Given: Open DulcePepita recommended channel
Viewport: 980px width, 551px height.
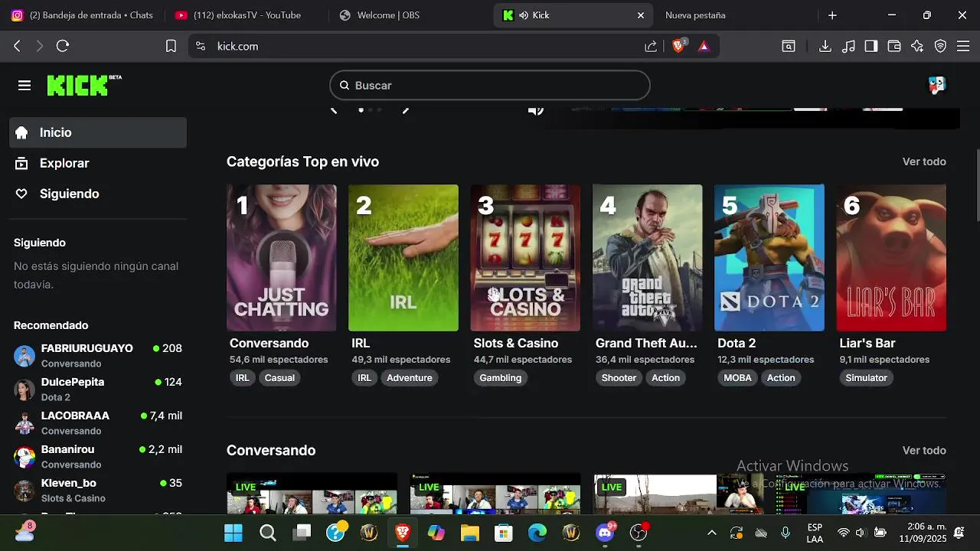Looking at the screenshot, I should [x=98, y=390].
